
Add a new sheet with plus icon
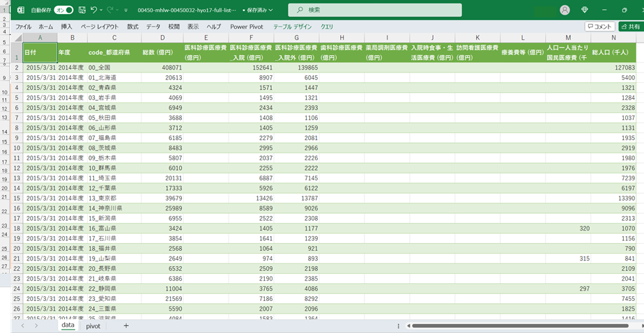tap(126, 325)
